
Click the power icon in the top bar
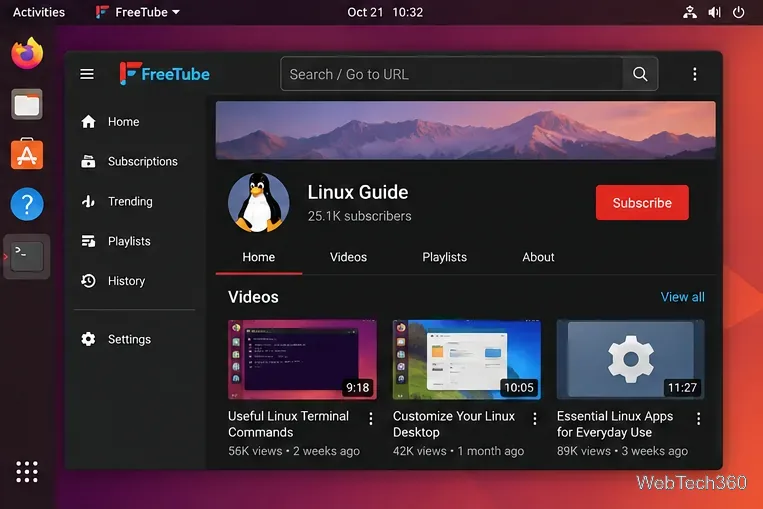[738, 12]
